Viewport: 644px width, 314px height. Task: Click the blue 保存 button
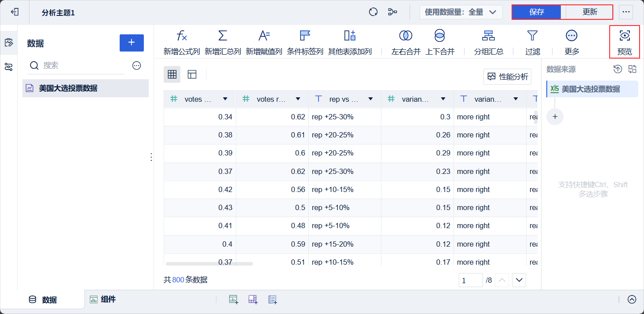click(537, 12)
